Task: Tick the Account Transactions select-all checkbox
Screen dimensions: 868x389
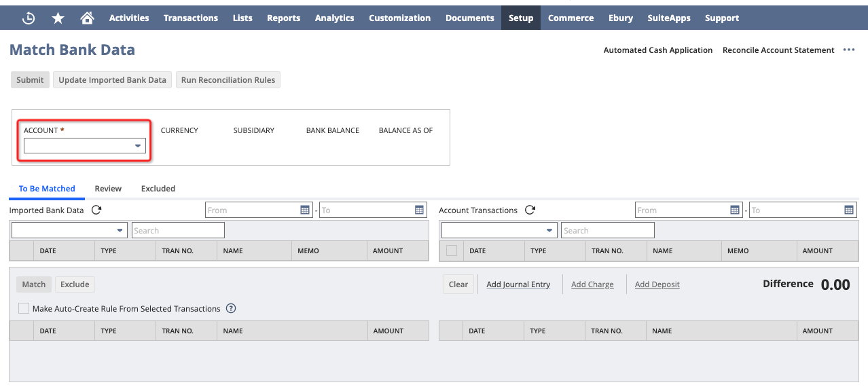Action: [x=452, y=251]
